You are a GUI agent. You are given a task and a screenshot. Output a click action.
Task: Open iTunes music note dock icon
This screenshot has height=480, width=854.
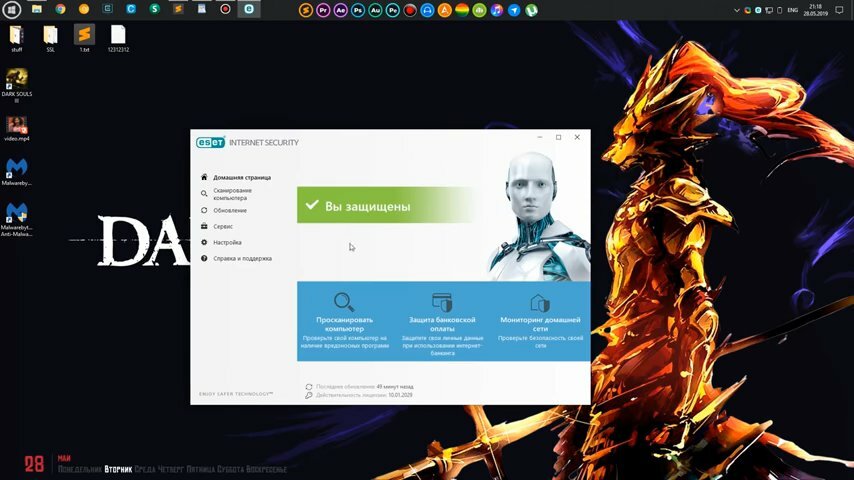[x=497, y=10]
